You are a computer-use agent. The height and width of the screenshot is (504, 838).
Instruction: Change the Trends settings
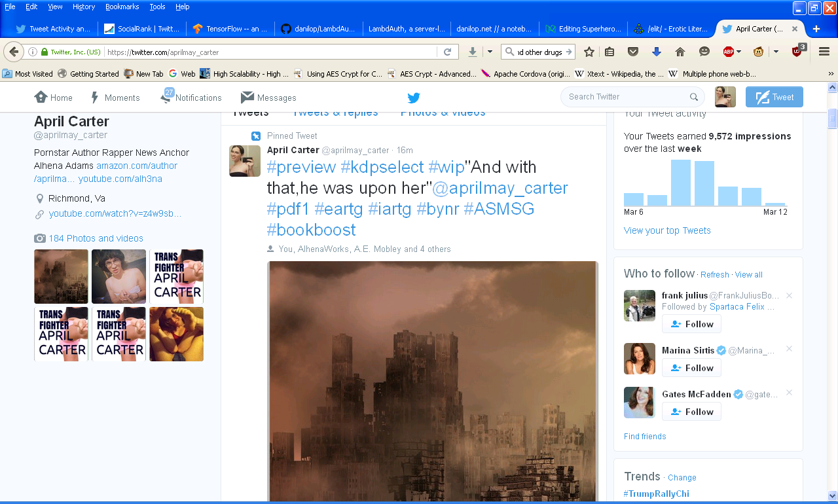coord(682,478)
